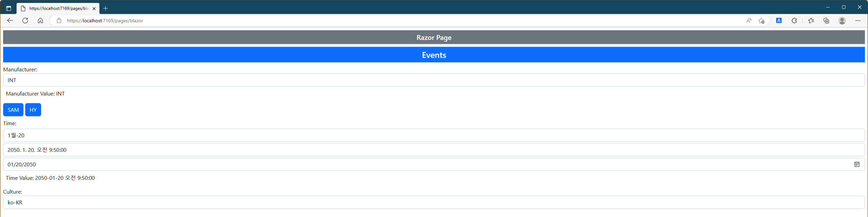Viewport: 868px width, 217px height.
Task: Open the Extensions puzzle icon
Action: tap(794, 21)
